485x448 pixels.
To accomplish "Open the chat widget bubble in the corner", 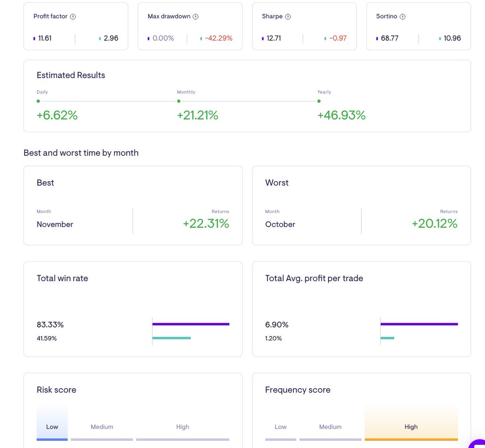I will point(478,444).
